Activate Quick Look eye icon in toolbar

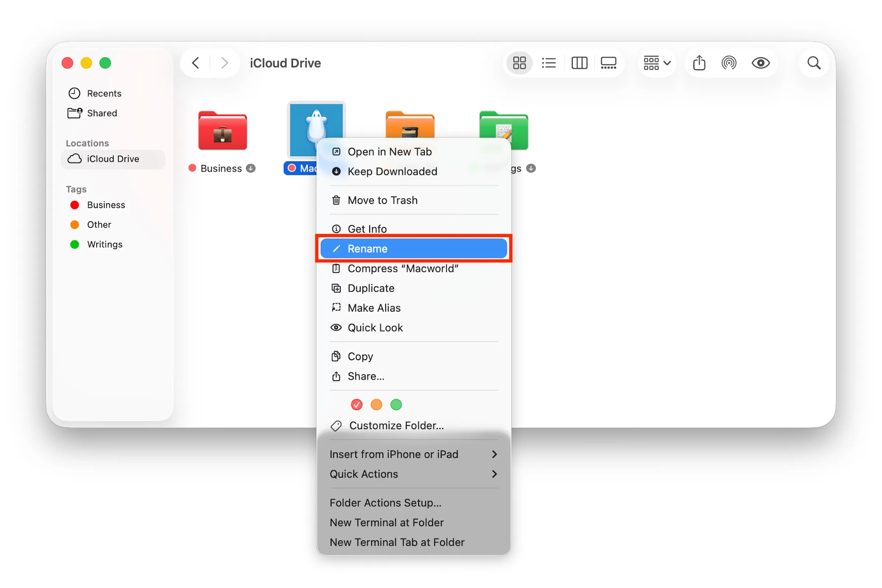(x=761, y=62)
